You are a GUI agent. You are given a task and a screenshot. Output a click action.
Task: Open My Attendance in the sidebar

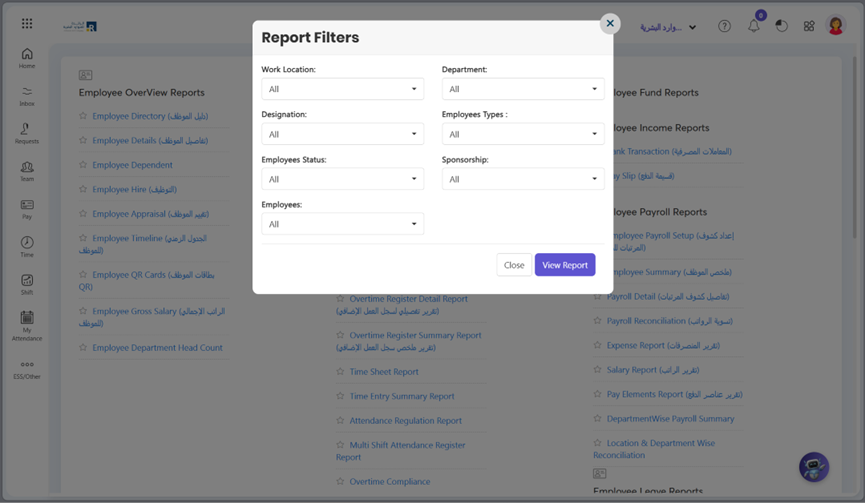click(x=27, y=324)
